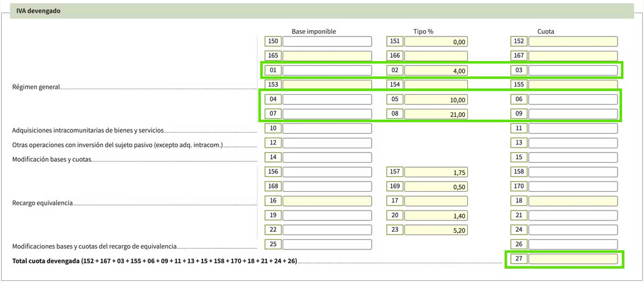Click intracomunitarias cuota field 11
The height and width of the screenshot is (284, 644).
pos(573,128)
